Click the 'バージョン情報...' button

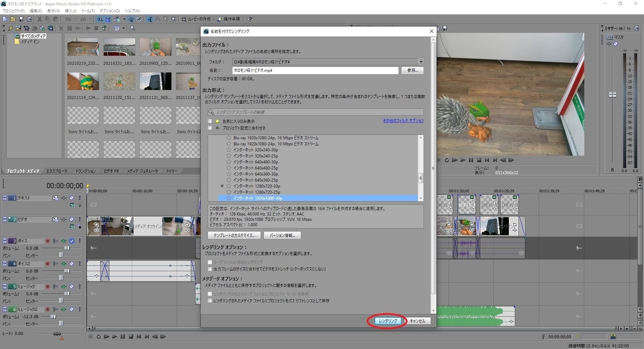282,235
